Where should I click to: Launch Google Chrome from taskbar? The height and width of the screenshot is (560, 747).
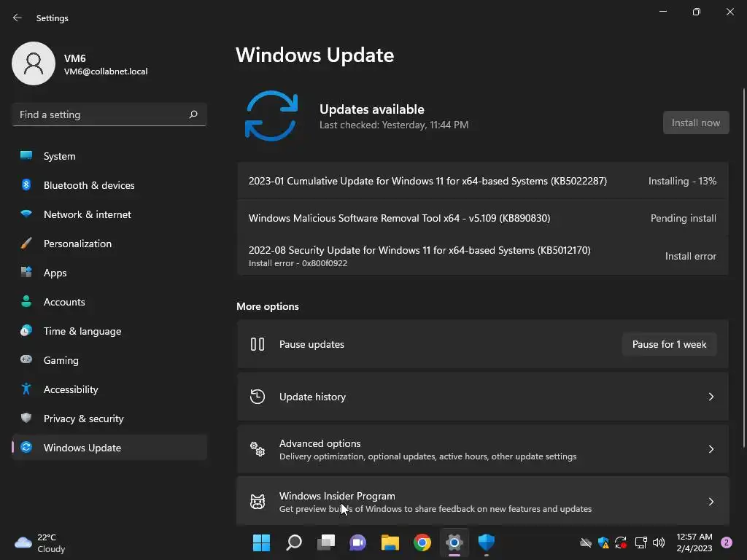coord(422,542)
